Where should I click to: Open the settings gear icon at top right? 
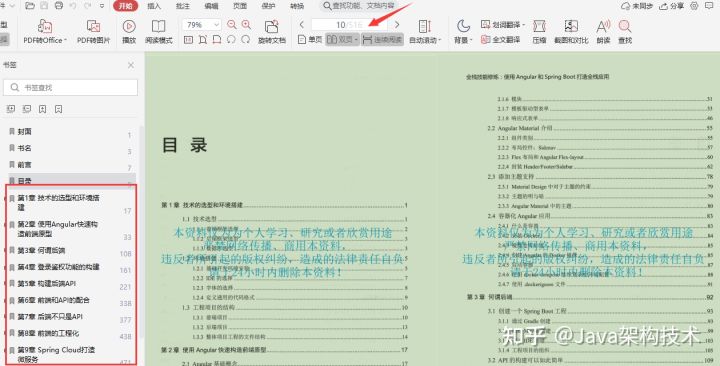694,6
